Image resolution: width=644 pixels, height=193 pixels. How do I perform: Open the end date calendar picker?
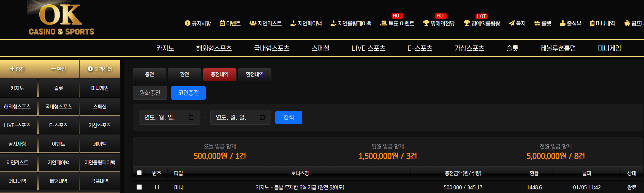tap(262, 117)
